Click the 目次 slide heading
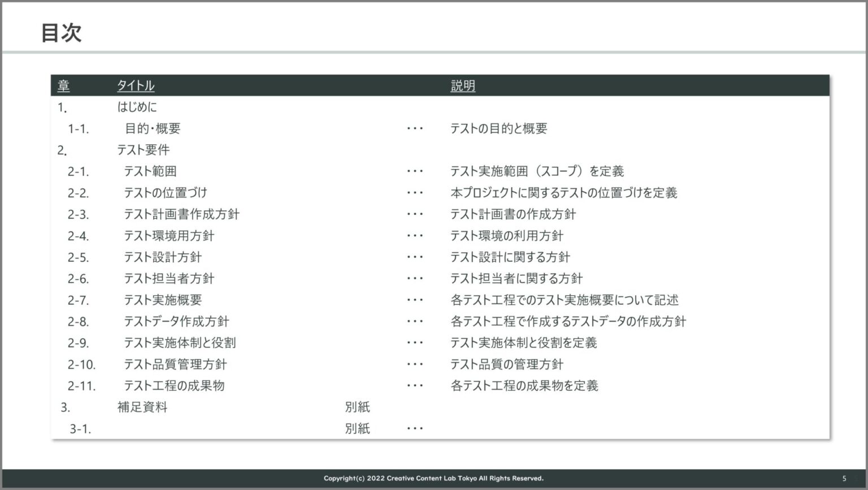The width and height of the screenshot is (868, 490). [61, 33]
